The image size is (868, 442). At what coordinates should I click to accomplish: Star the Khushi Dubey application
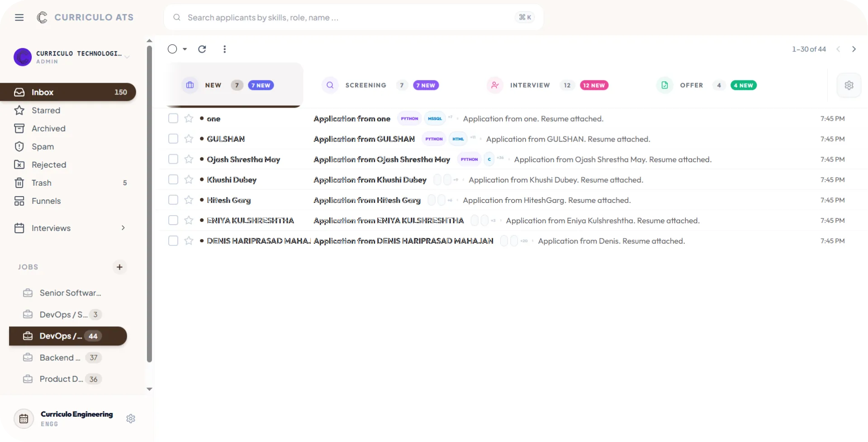pyautogui.click(x=189, y=180)
